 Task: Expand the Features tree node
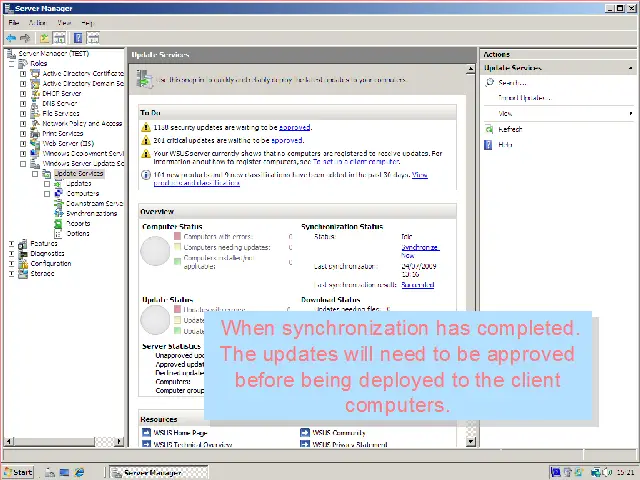pyautogui.click(x=11, y=244)
